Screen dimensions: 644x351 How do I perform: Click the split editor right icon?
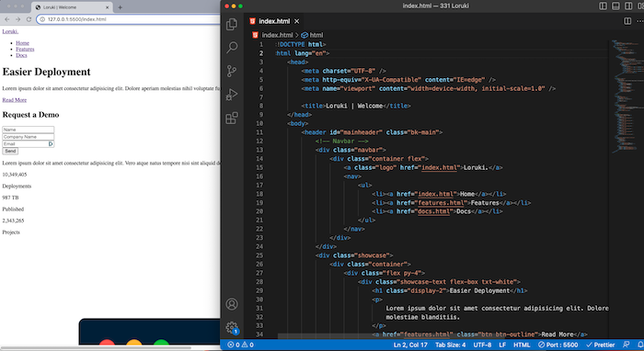tap(627, 21)
